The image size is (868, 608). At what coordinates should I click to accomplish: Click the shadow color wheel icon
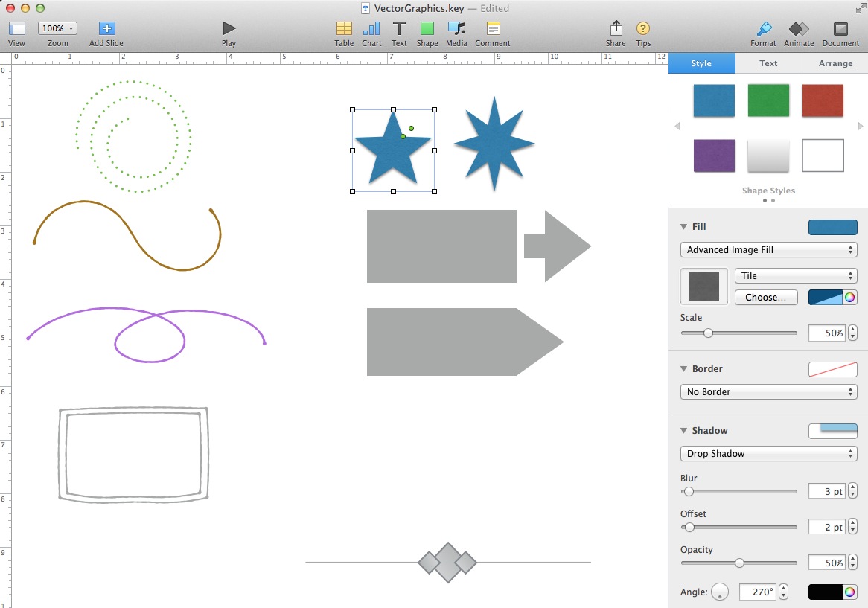[849, 592]
